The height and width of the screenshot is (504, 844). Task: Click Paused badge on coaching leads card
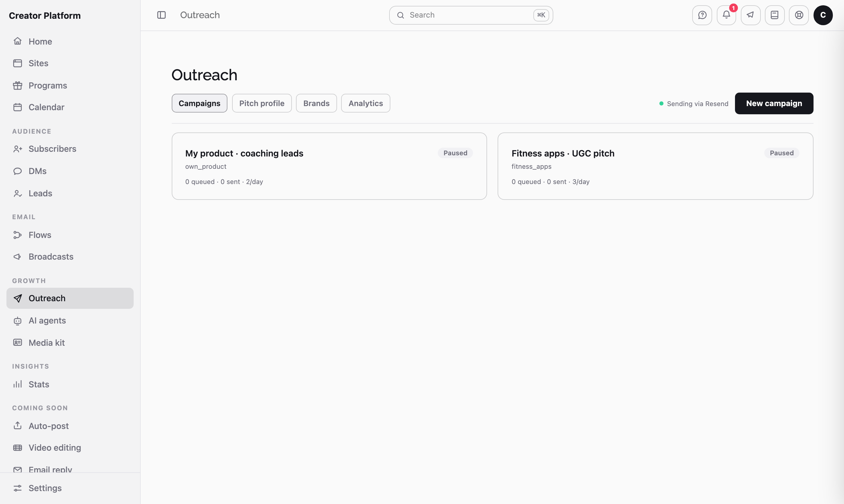[455, 153]
